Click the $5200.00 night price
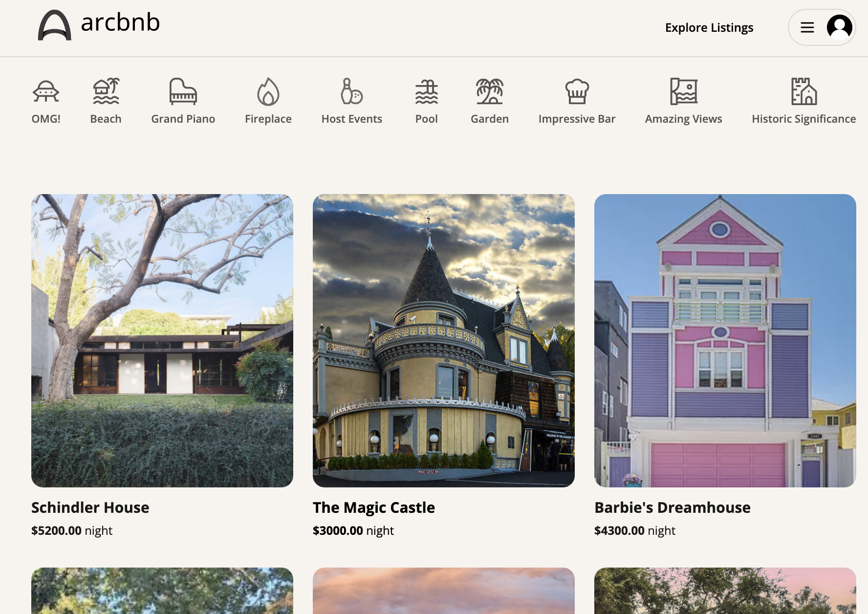This screenshot has height=614, width=868. coord(72,531)
